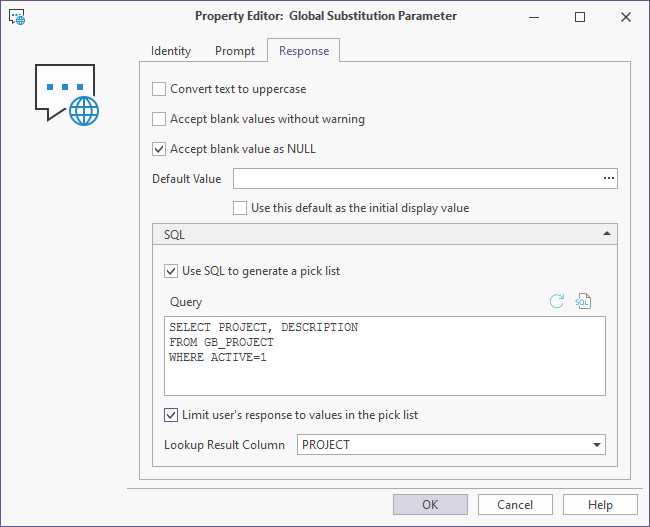Switch to the Prompt tab
This screenshot has width=650, height=527.
(235, 51)
